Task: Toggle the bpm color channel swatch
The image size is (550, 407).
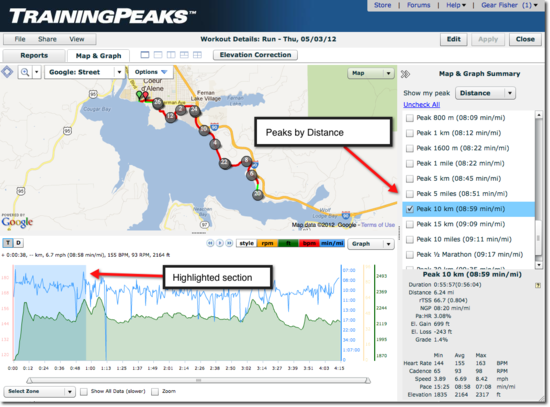Action: click(x=309, y=243)
